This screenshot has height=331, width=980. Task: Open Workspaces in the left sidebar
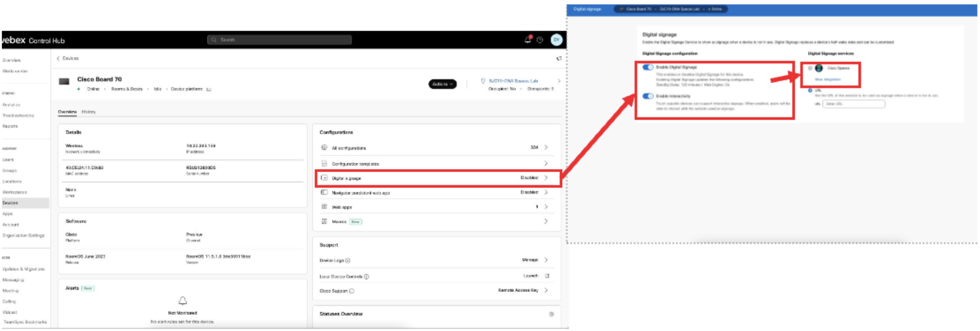pyautogui.click(x=14, y=193)
